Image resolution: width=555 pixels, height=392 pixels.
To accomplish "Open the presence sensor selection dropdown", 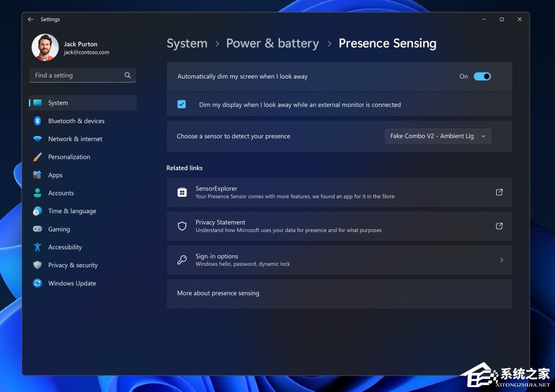I will [x=437, y=136].
